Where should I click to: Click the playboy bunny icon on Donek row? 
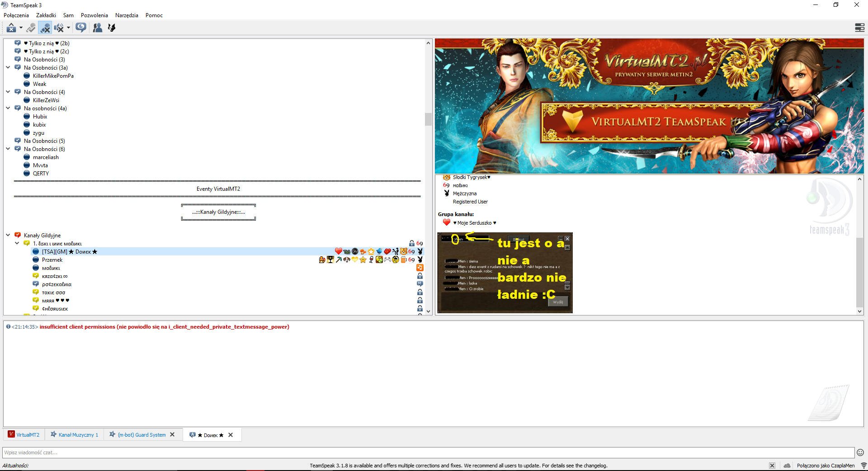point(420,251)
